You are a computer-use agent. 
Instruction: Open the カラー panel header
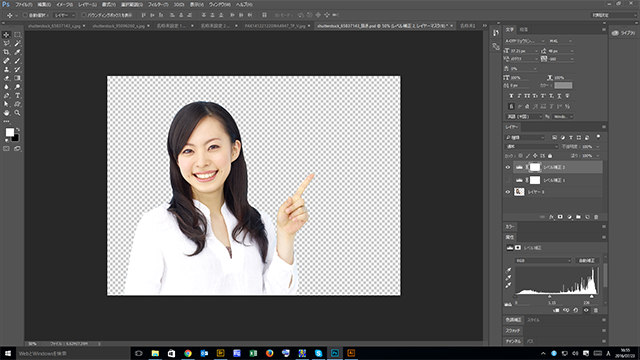tap(510, 227)
